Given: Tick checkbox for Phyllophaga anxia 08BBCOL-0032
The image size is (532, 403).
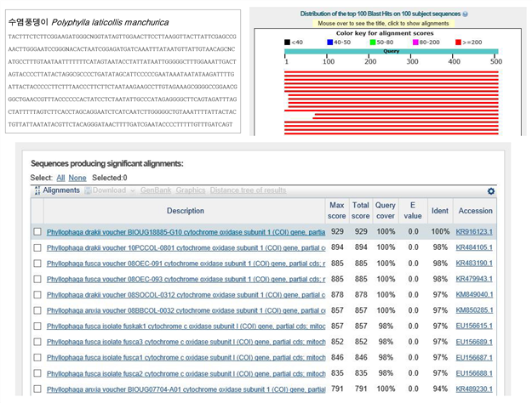Looking at the screenshot, I should [x=37, y=310].
